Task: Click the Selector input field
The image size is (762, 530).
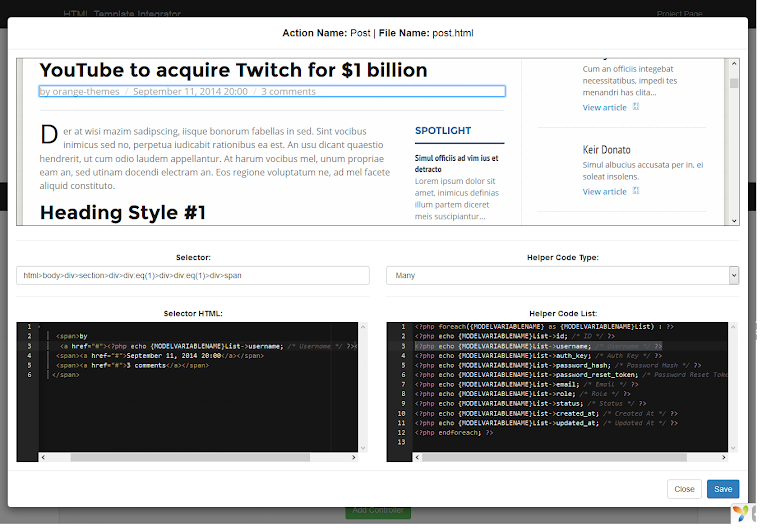Action: click(x=194, y=277)
